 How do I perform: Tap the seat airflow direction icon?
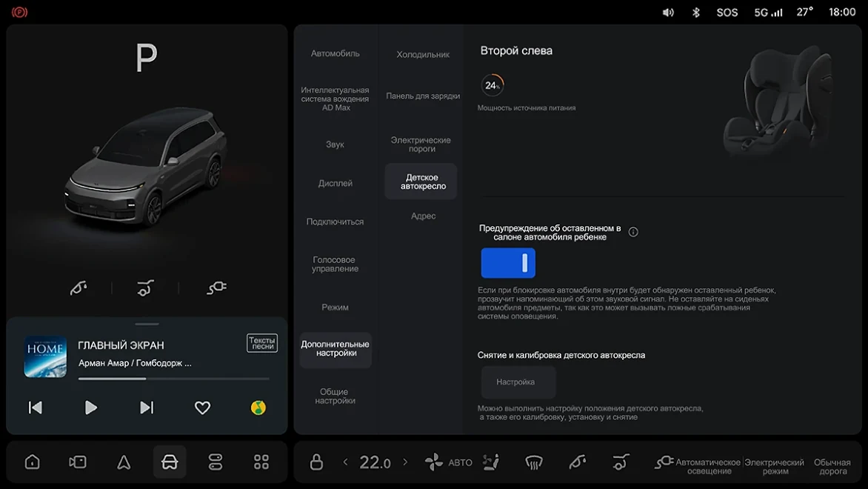[490, 462]
